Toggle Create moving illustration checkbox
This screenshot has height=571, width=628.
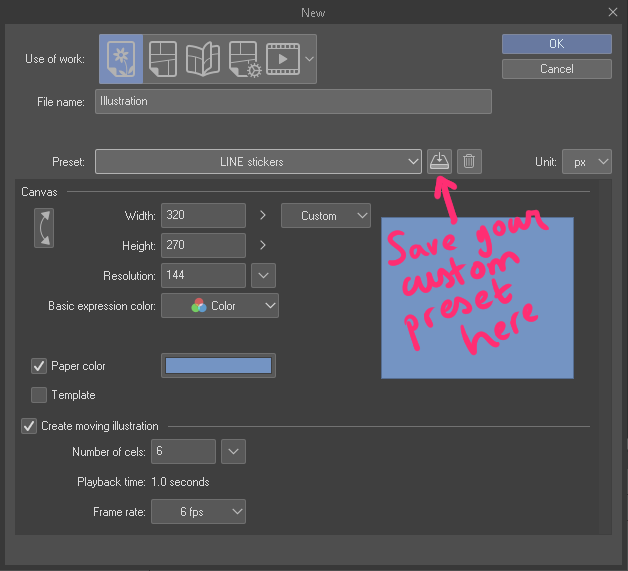coord(29,426)
